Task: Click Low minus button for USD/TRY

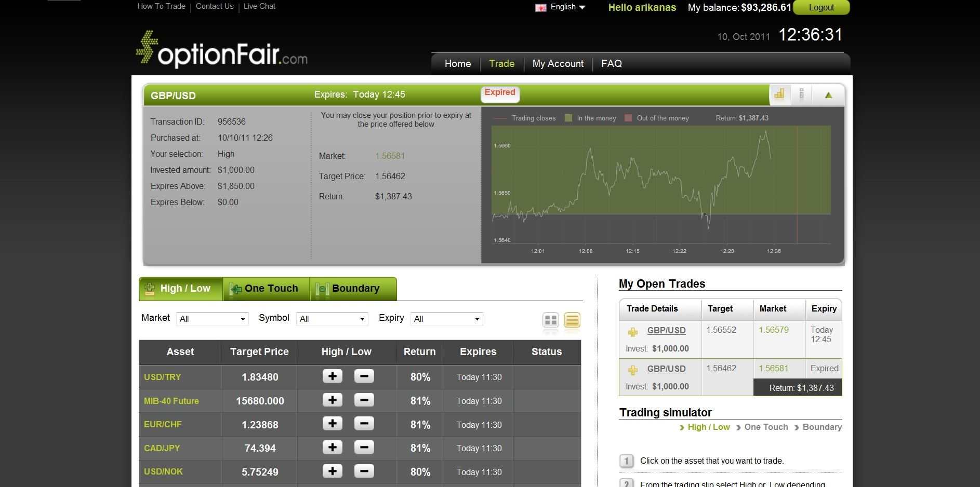Action: tap(364, 376)
